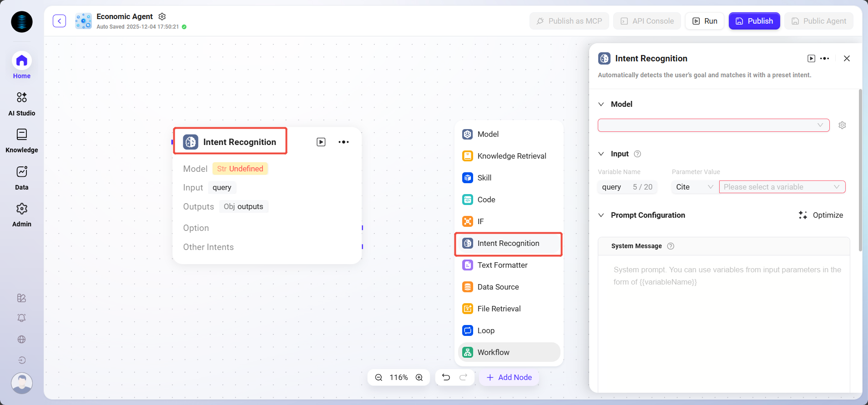Image resolution: width=868 pixels, height=405 pixels.
Task: Click the Publish button
Action: tap(754, 21)
